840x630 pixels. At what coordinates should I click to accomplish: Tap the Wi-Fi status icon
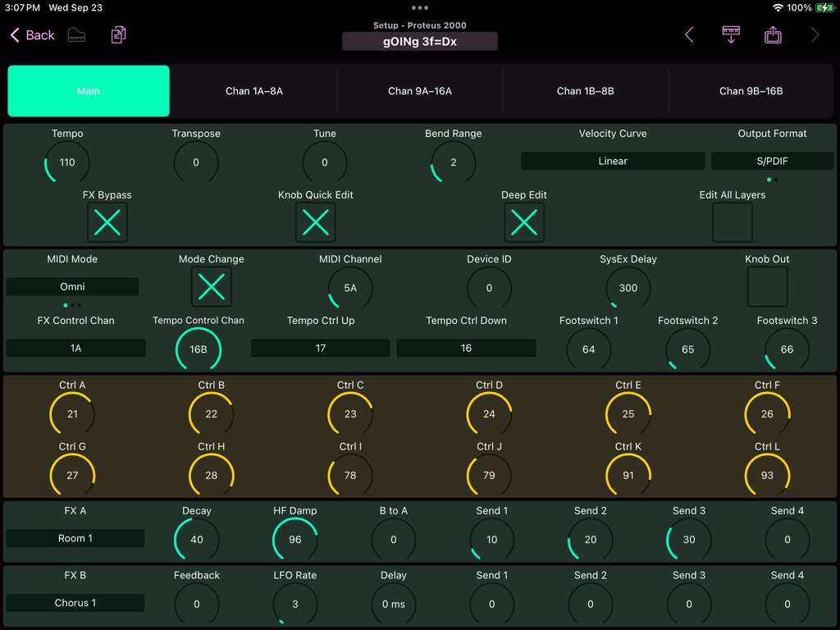778,7
